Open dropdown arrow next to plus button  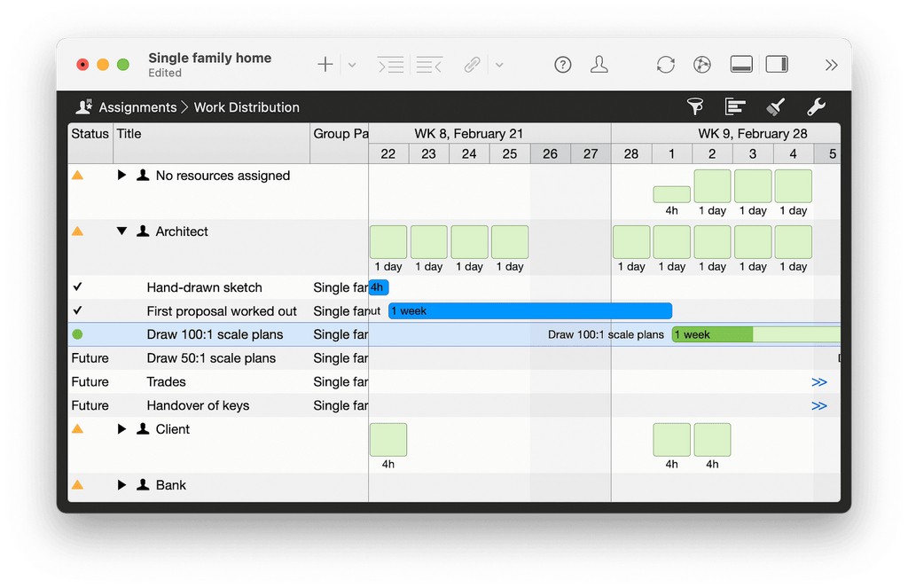click(352, 65)
